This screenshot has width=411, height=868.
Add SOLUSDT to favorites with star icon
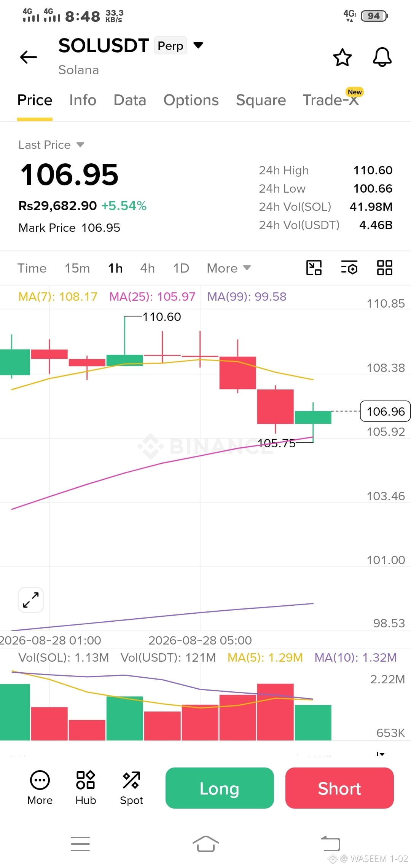[342, 57]
